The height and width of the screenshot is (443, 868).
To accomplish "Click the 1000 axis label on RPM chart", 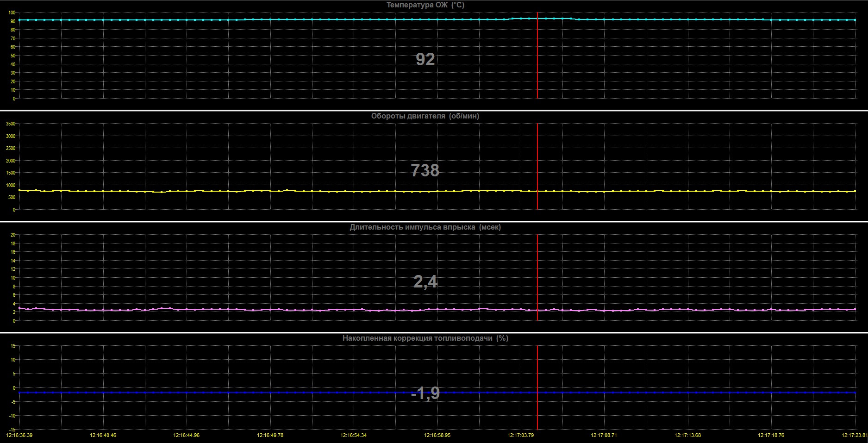I will (11, 185).
